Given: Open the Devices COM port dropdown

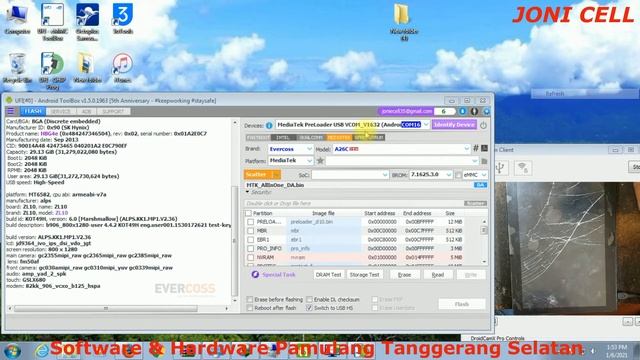Looking at the screenshot, I should pyautogui.click(x=426, y=124).
